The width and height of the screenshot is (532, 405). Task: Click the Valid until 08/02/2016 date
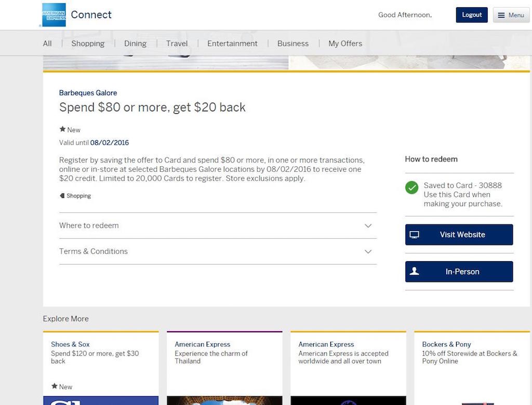pyautogui.click(x=109, y=143)
